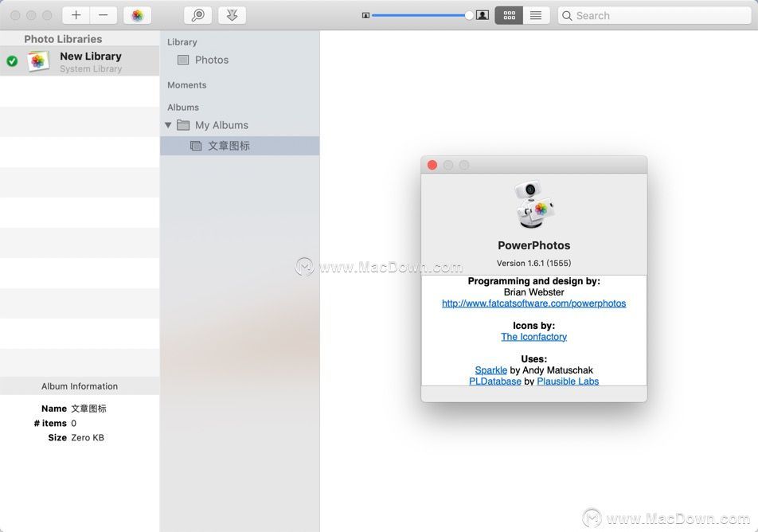
Task: Click the find duplicates magnifier icon
Action: tap(197, 15)
